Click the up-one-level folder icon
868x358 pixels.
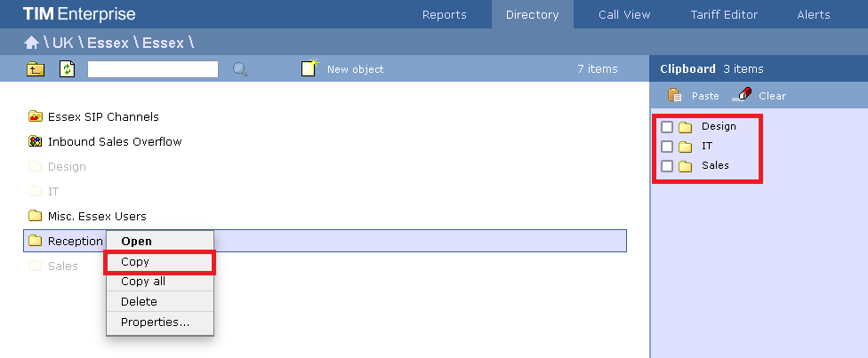36,68
